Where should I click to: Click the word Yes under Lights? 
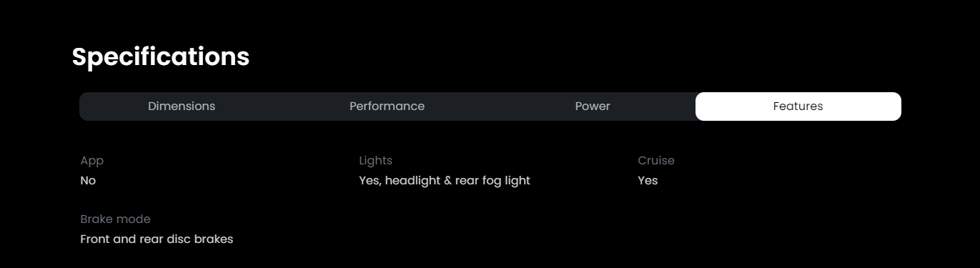click(x=369, y=181)
